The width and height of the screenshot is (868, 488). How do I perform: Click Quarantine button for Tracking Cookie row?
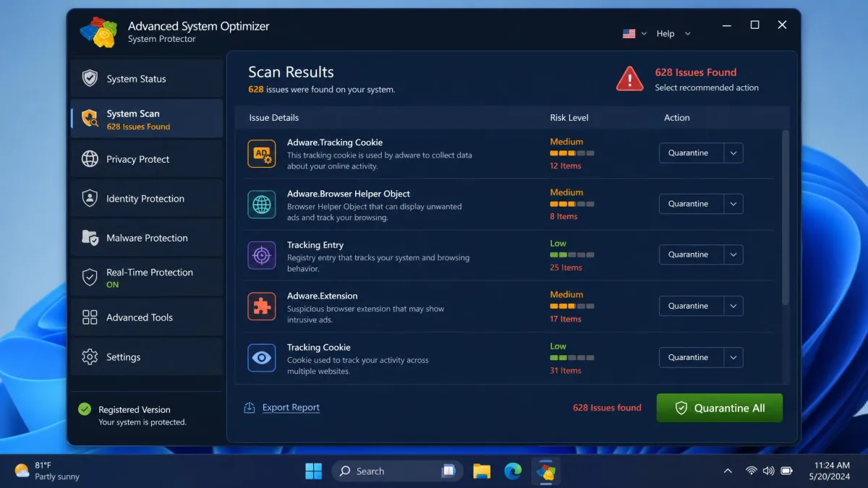tap(692, 357)
